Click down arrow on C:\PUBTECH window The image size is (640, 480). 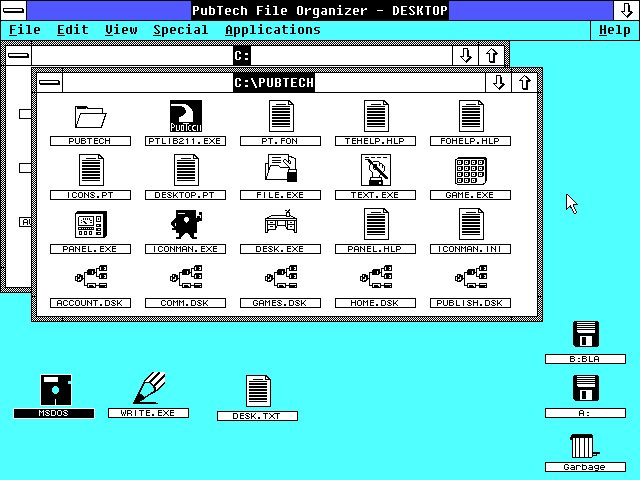point(498,83)
